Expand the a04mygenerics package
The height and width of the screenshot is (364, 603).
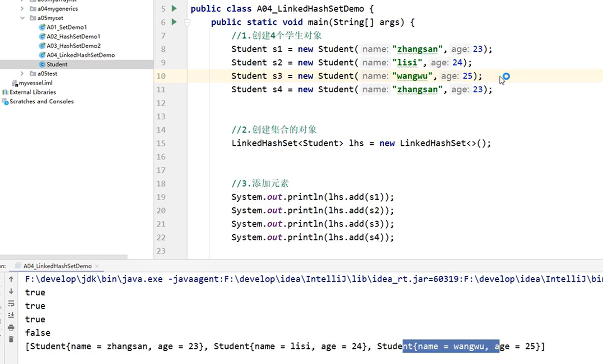point(22,8)
